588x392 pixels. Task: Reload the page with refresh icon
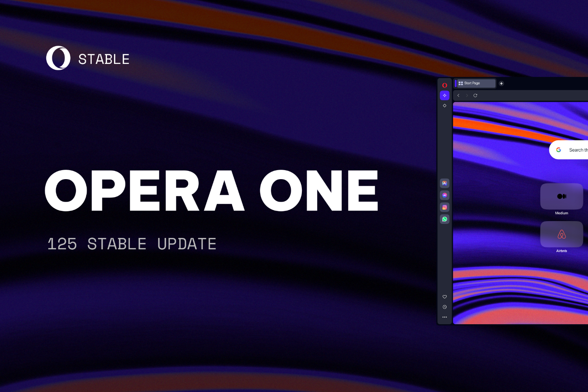coord(475,95)
